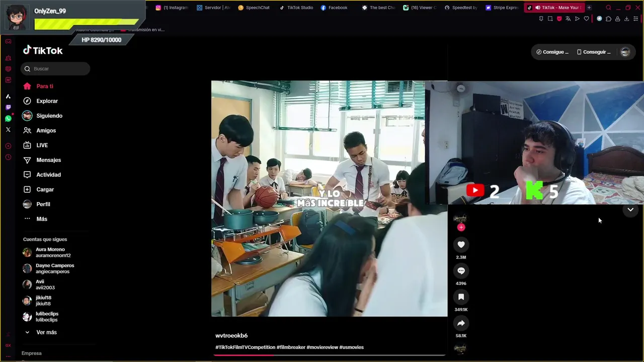Toggle the red ad blocker shield
The image size is (644, 362).
559,19
